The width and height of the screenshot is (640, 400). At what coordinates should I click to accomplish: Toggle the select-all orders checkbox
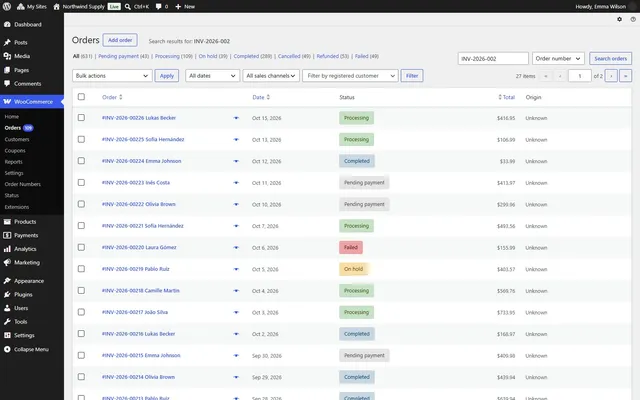point(81,97)
